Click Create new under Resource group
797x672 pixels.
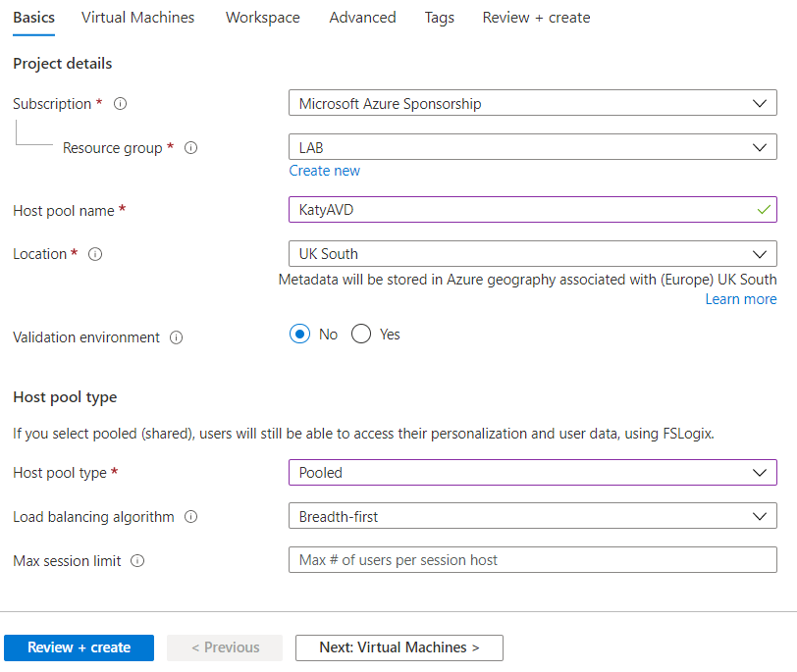[324, 170]
